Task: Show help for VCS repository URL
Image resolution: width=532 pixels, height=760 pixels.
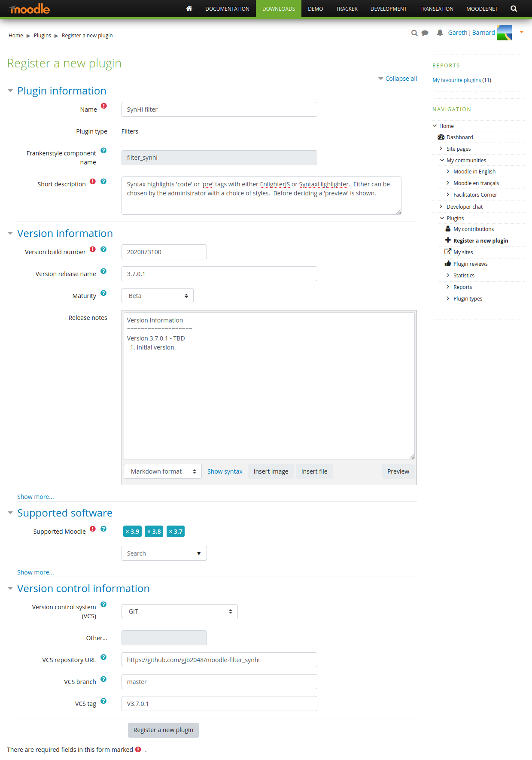Action: 103,657
